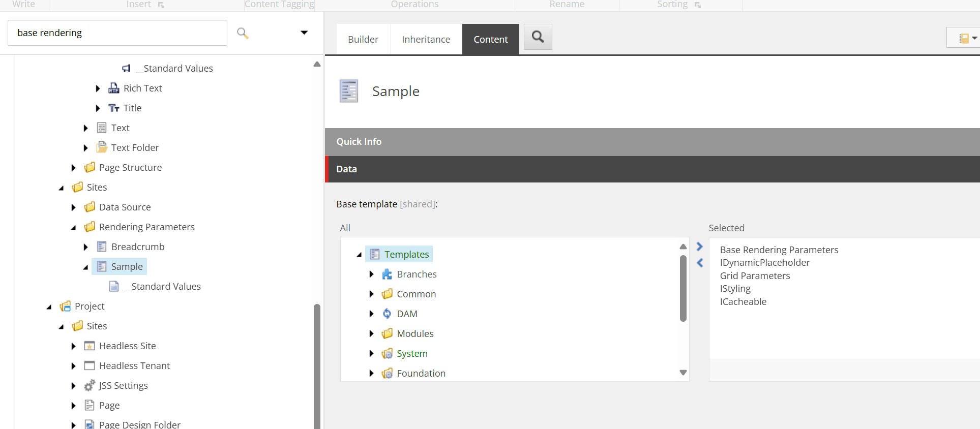Select Foundation in the All tree

421,373
